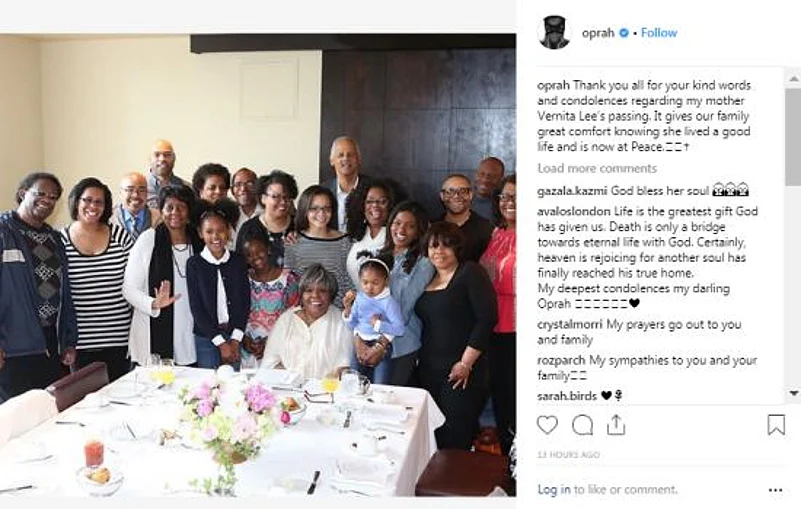This screenshot has height=509, width=801.
Task: Visit crystalmorri's profile from the comments
Action: [570, 325]
